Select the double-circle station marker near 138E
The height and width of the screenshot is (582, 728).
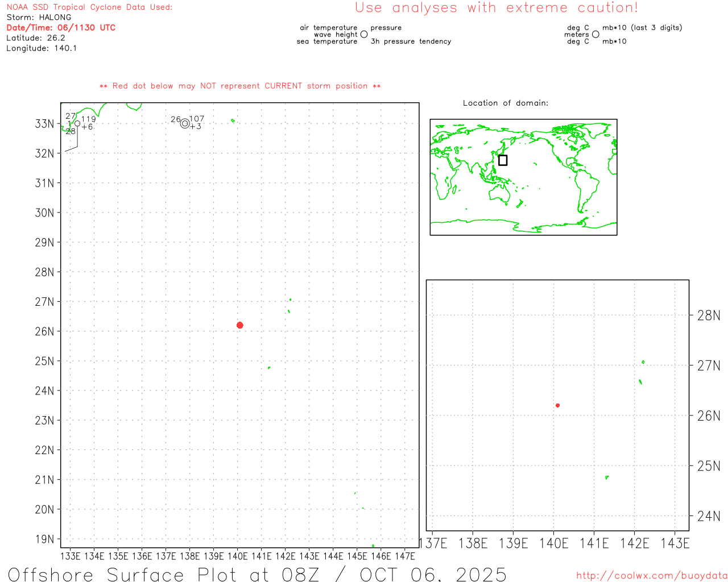pyautogui.click(x=185, y=123)
